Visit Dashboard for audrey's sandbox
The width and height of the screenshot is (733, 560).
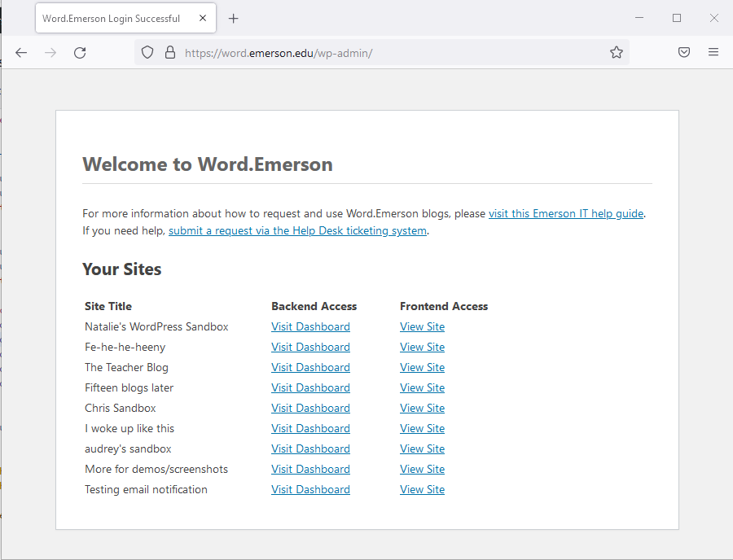310,448
